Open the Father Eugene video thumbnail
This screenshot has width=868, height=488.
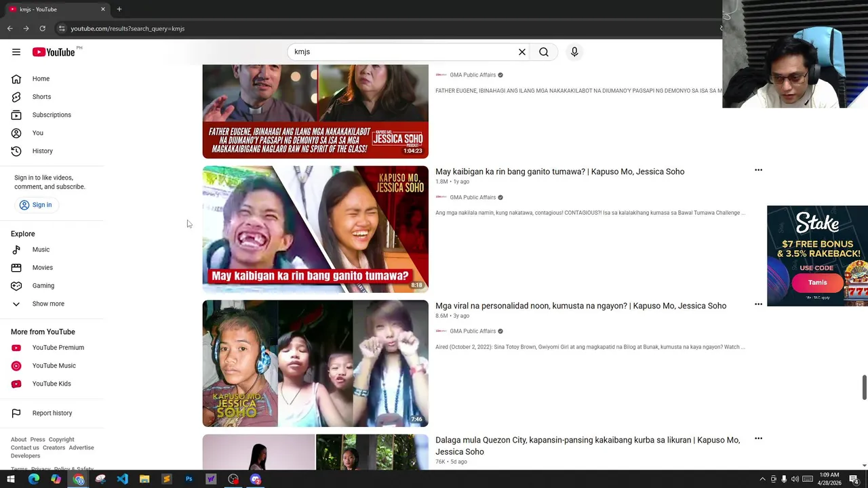pos(315,112)
